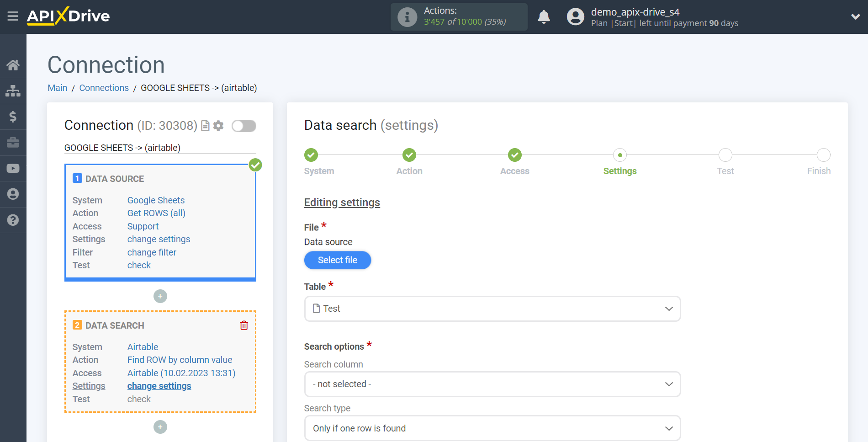Click the username demo_apix-drive_s4

635,12
